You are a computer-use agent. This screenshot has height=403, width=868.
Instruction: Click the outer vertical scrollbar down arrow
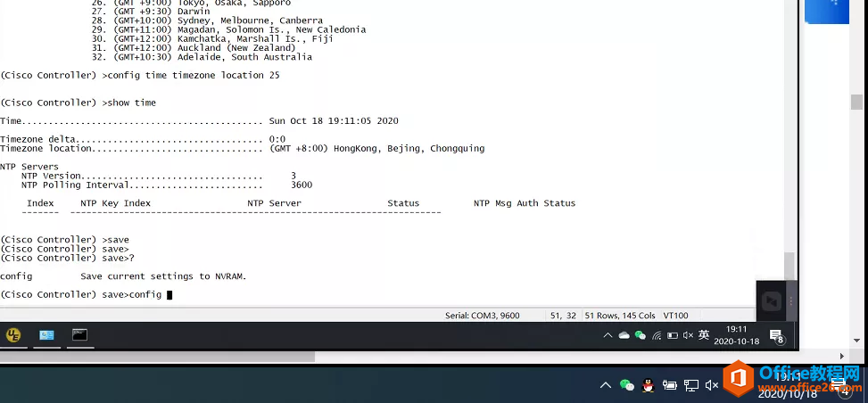(x=856, y=341)
